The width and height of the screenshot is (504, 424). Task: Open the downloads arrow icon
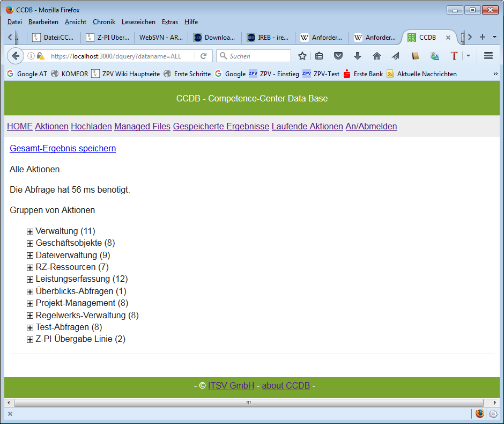[x=358, y=56]
